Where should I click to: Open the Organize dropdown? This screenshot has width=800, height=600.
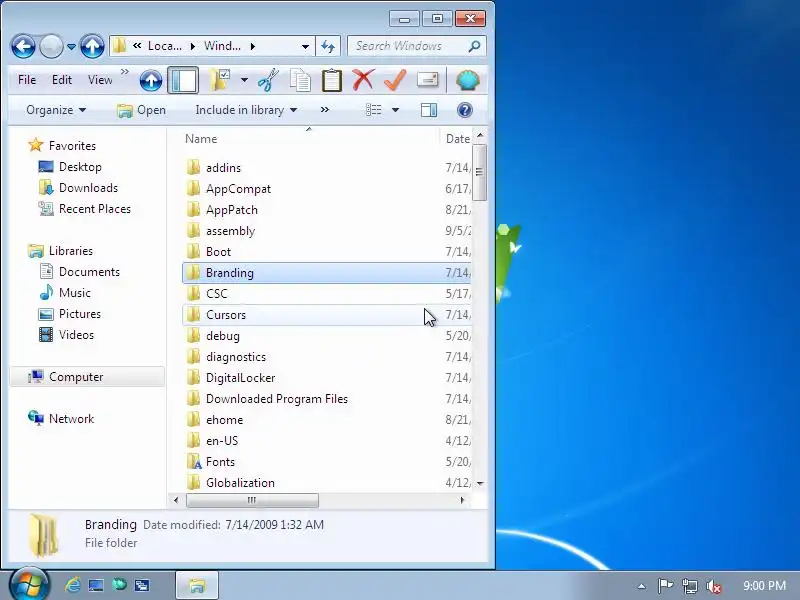pyautogui.click(x=56, y=110)
